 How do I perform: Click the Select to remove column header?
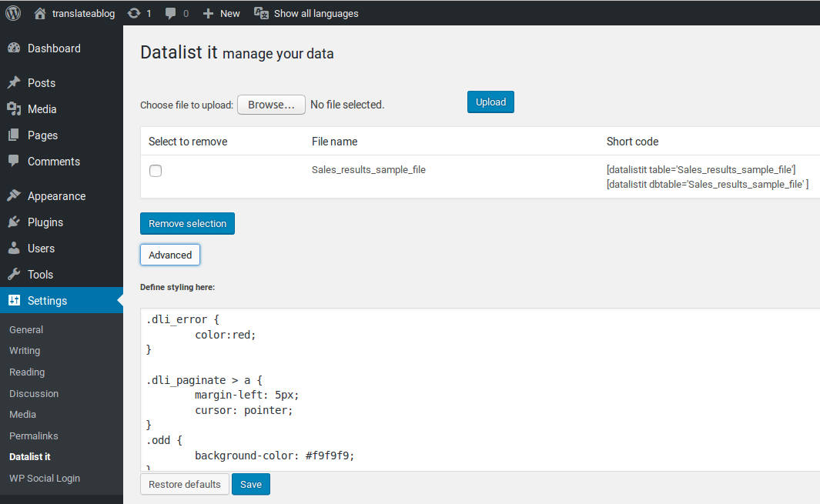pos(188,141)
